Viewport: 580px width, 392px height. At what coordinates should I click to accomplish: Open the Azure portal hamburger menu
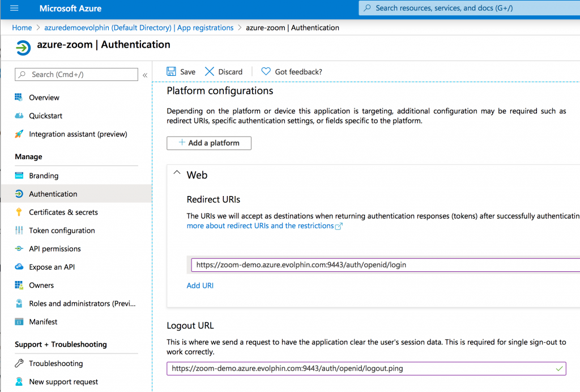point(14,8)
